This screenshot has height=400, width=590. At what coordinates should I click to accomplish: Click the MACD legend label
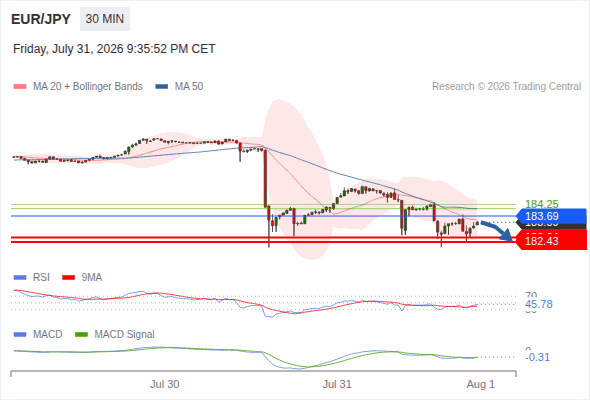47,335
